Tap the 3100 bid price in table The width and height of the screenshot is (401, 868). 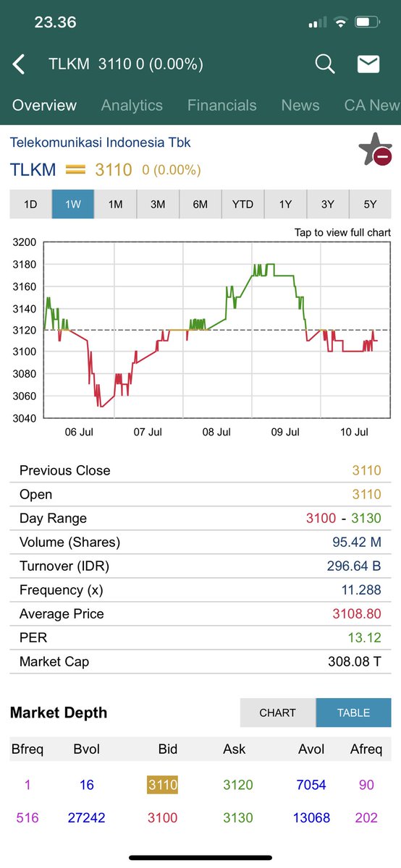click(x=163, y=817)
